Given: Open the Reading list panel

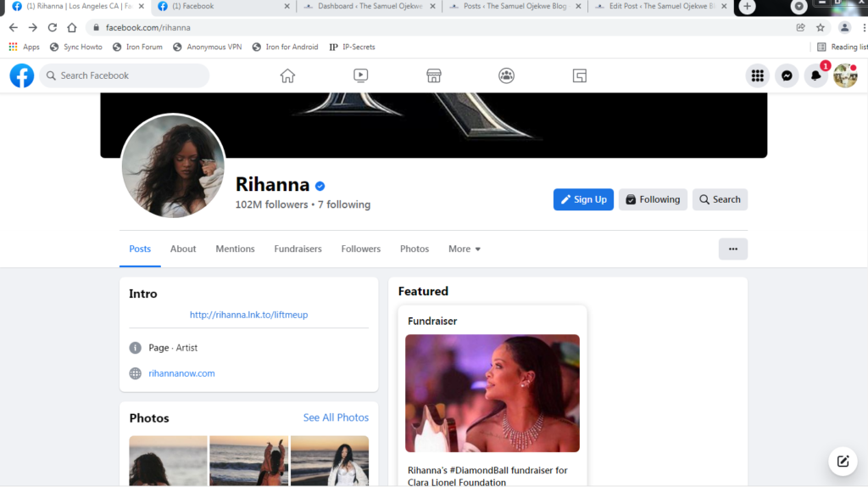Looking at the screenshot, I should point(843,48).
